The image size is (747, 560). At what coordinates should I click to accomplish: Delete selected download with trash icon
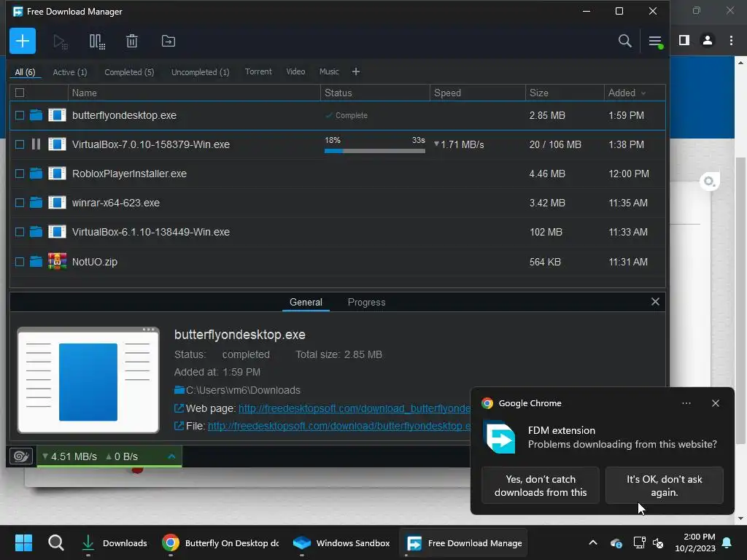click(132, 42)
